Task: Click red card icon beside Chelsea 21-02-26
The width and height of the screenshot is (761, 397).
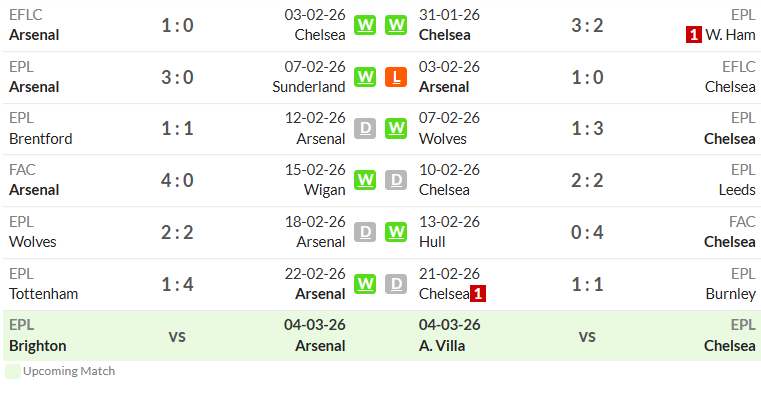Action: (x=478, y=294)
